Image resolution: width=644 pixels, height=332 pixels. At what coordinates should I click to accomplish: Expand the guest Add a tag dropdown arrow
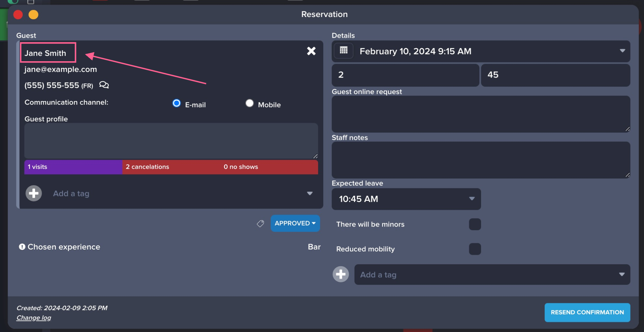[x=310, y=194]
